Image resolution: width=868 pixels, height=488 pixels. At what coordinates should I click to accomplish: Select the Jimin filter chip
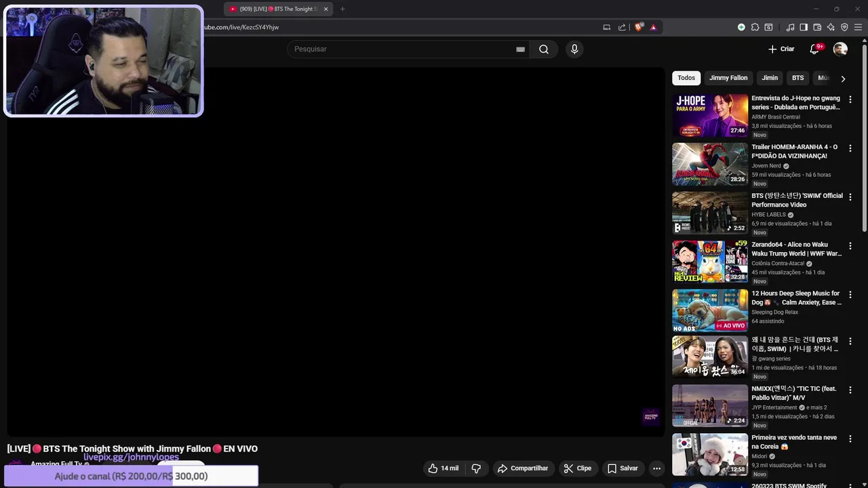pyautogui.click(x=770, y=78)
